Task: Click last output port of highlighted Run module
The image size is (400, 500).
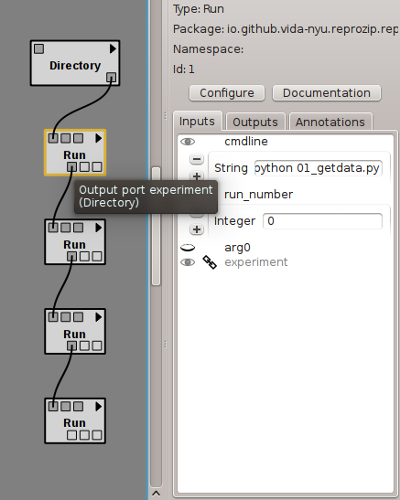Action: click(x=97, y=167)
